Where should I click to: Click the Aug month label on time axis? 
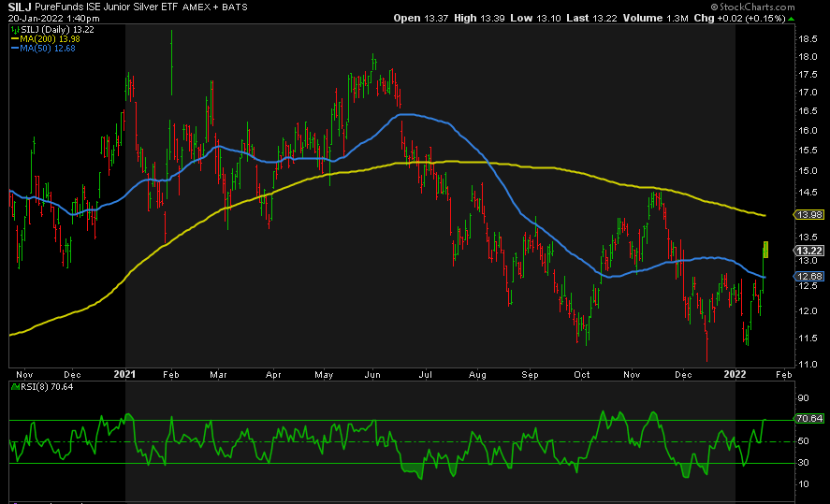477,375
